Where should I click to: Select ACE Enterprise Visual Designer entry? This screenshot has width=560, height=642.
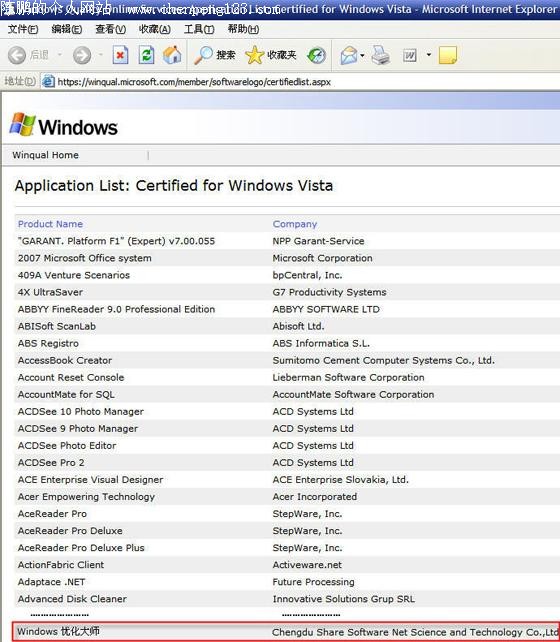click(x=90, y=480)
